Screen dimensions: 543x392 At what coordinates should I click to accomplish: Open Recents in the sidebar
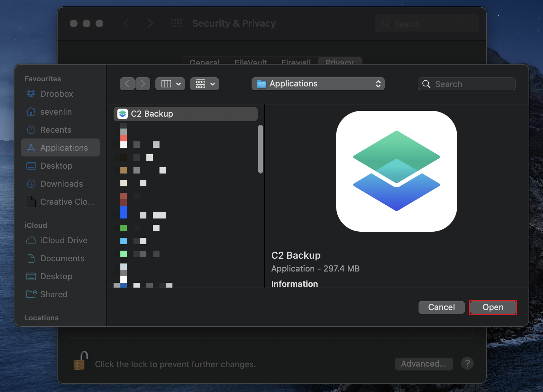[56, 129]
